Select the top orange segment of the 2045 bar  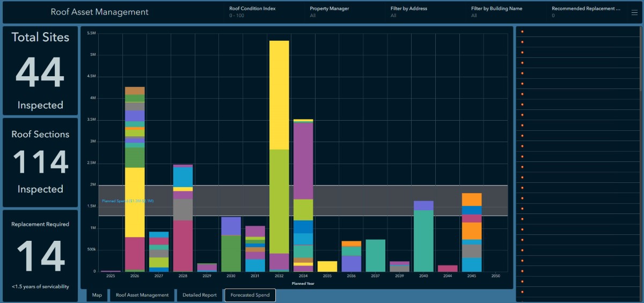click(x=472, y=199)
